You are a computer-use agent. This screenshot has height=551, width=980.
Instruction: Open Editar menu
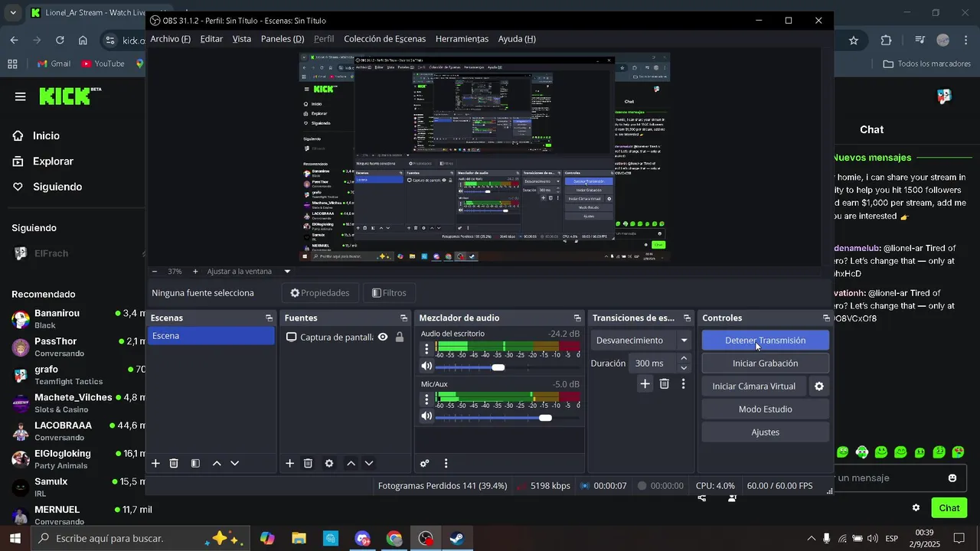coord(211,39)
